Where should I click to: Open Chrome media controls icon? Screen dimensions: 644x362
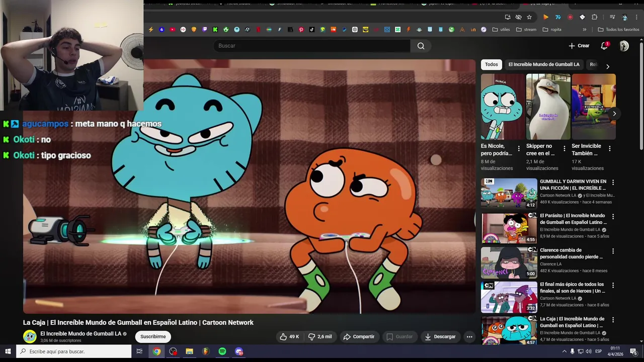pos(612,17)
